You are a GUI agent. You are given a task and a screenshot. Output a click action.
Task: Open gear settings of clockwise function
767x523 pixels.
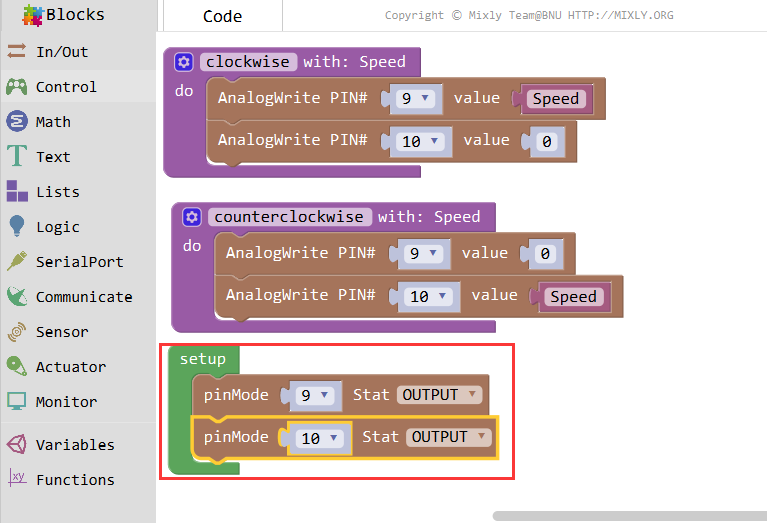(184, 62)
